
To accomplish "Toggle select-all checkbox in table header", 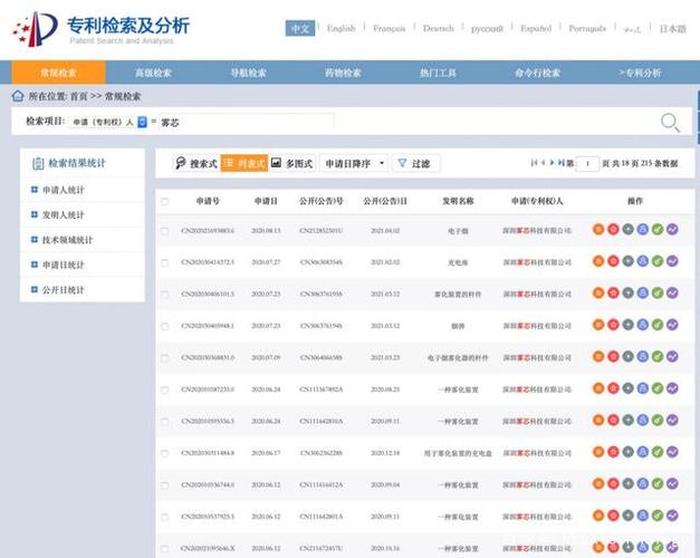I will click(x=164, y=201).
